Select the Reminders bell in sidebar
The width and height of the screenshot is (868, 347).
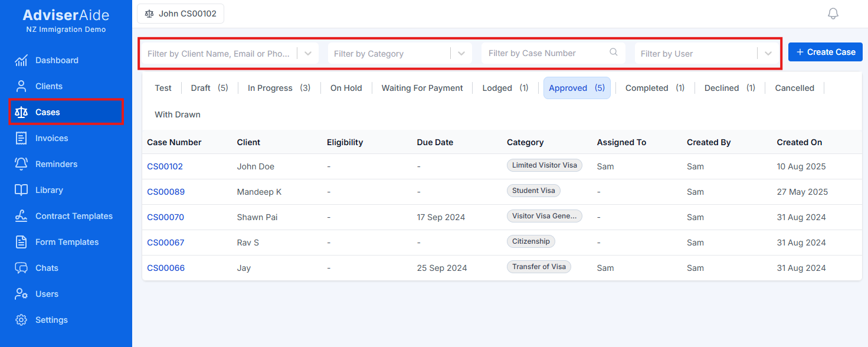(x=21, y=163)
